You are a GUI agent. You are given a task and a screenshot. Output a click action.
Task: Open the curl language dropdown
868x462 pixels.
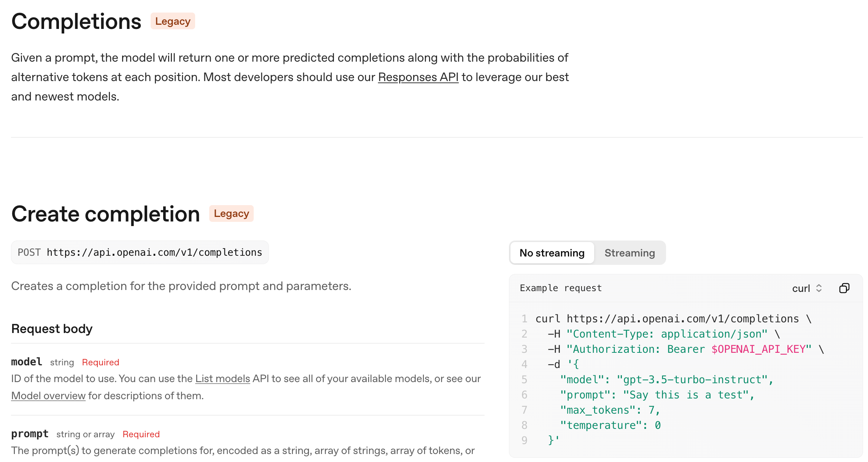click(x=801, y=288)
